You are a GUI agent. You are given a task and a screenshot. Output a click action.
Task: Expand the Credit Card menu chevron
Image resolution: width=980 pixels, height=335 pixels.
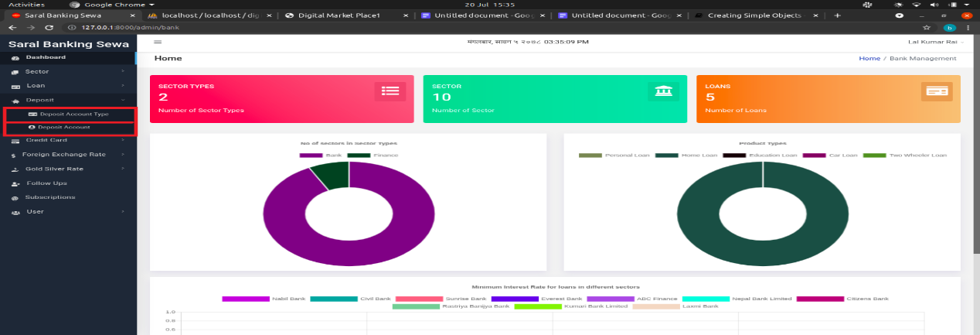123,141
